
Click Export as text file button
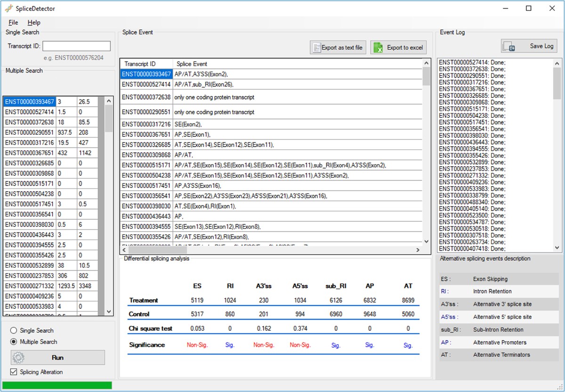click(x=338, y=48)
